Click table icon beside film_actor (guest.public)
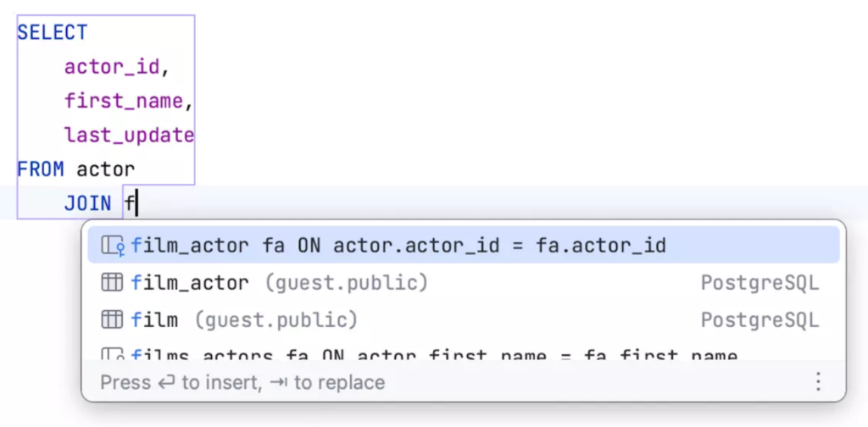868x427 pixels. point(112,283)
